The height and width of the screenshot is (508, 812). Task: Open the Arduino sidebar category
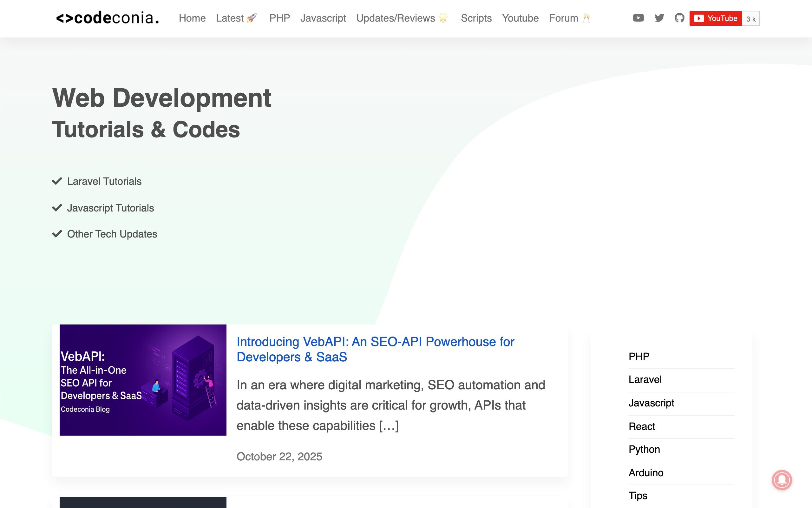[x=646, y=473]
